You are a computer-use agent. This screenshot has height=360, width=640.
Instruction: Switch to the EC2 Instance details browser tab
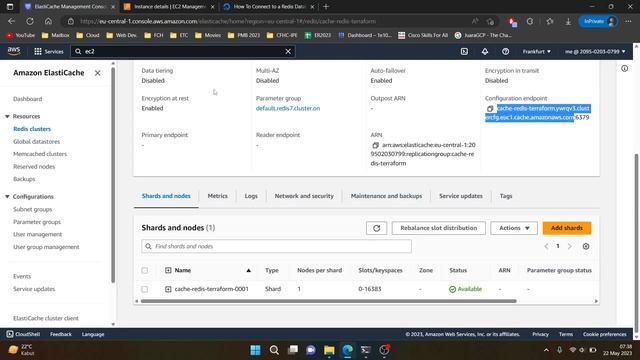coord(169,7)
